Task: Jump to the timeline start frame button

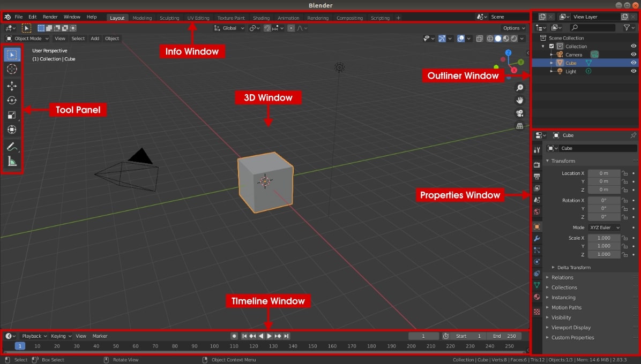Action: pos(244,336)
